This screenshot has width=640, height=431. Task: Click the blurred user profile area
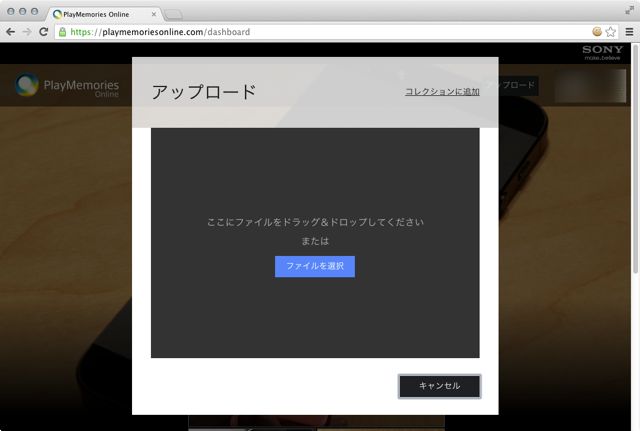coord(590,85)
